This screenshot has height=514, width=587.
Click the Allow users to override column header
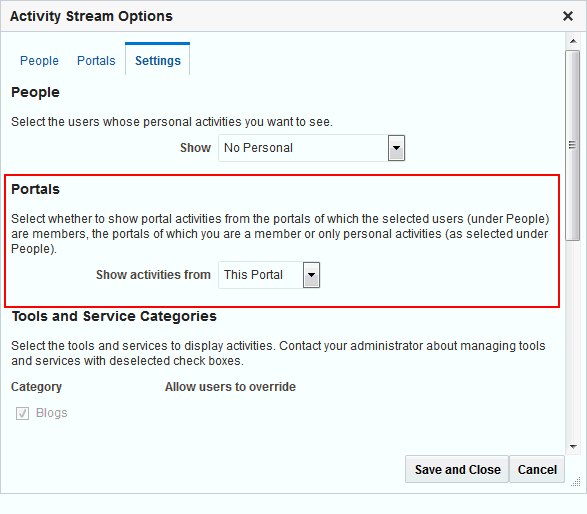click(230, 387)
